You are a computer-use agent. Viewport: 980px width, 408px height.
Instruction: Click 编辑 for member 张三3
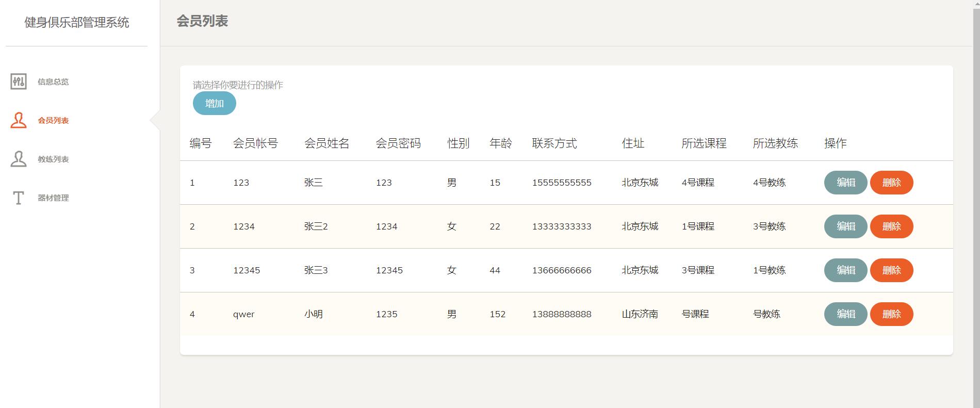[x=846, y=270]
